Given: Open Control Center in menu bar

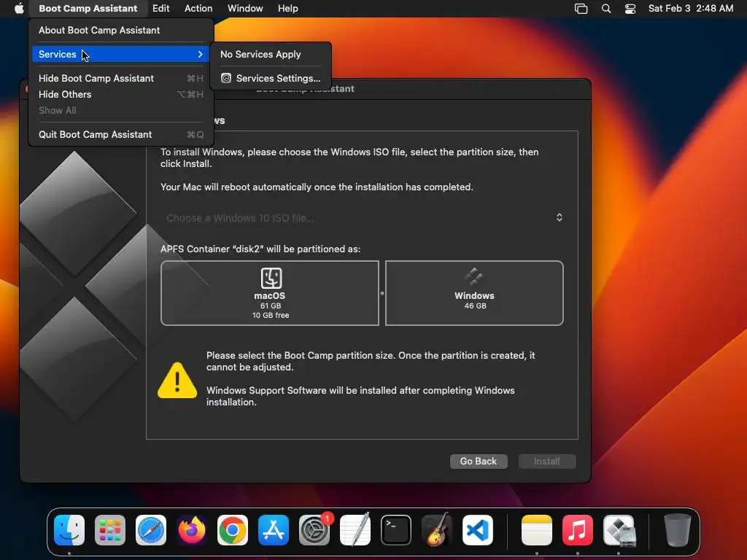Looking at the screenshot, I should (x=630, y=9).
